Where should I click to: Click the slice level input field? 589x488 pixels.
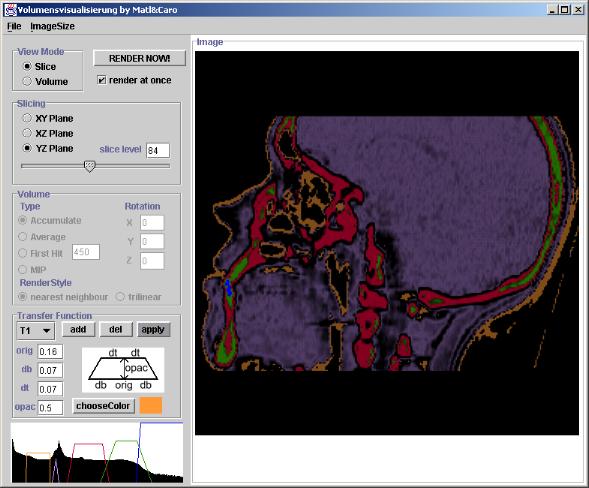[x=158, y=150]
